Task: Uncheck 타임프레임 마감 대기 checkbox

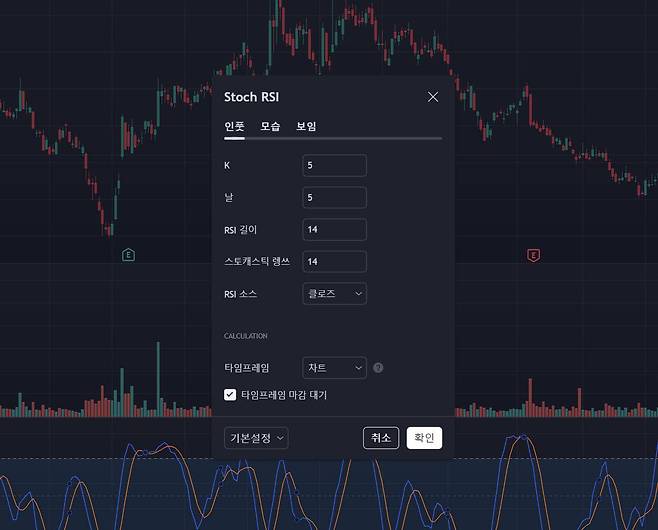Action: (x=230, y=395)
